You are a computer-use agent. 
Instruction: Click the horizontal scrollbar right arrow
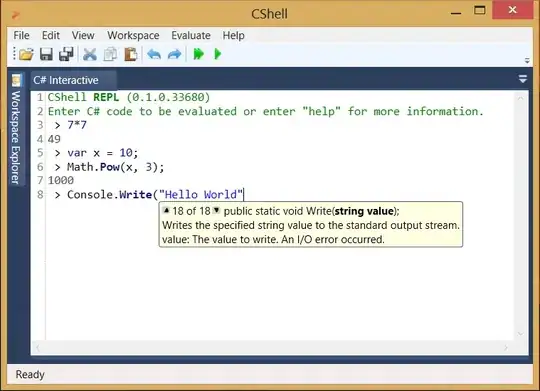click(x=506, y=348)
